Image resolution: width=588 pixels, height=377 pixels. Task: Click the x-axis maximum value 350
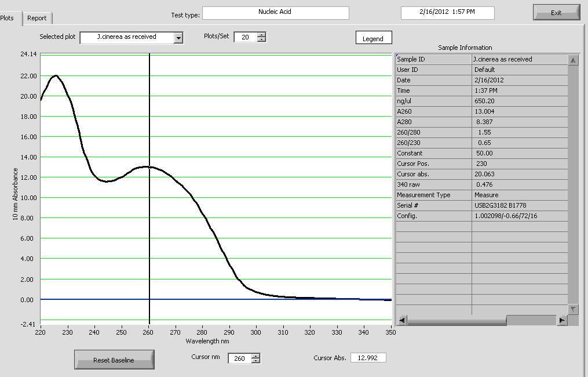pyautogui.click(x=391, y=332)
